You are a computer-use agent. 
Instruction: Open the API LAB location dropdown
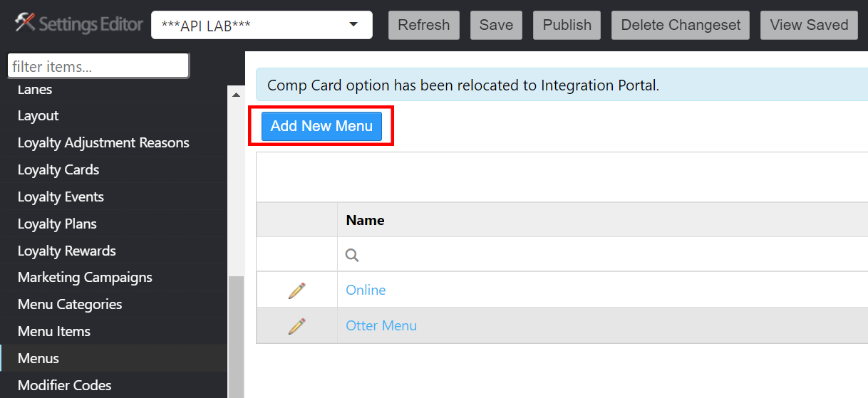262,26
